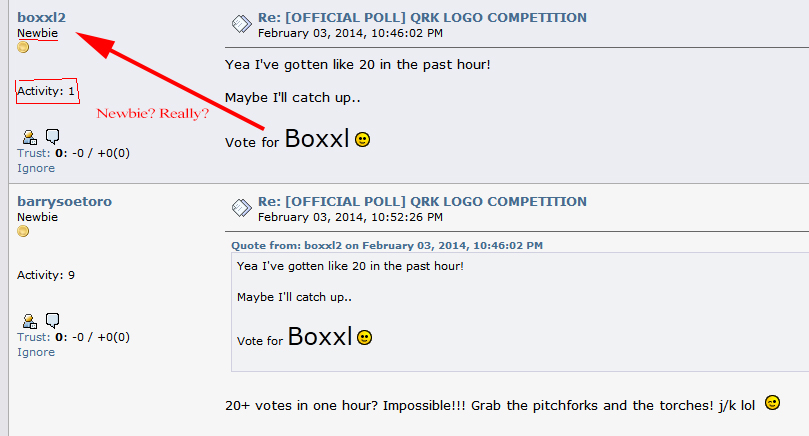This screenshot has width=809, height=436.
Task: Open the barrysoetoro username link
Action: point(64,202)
